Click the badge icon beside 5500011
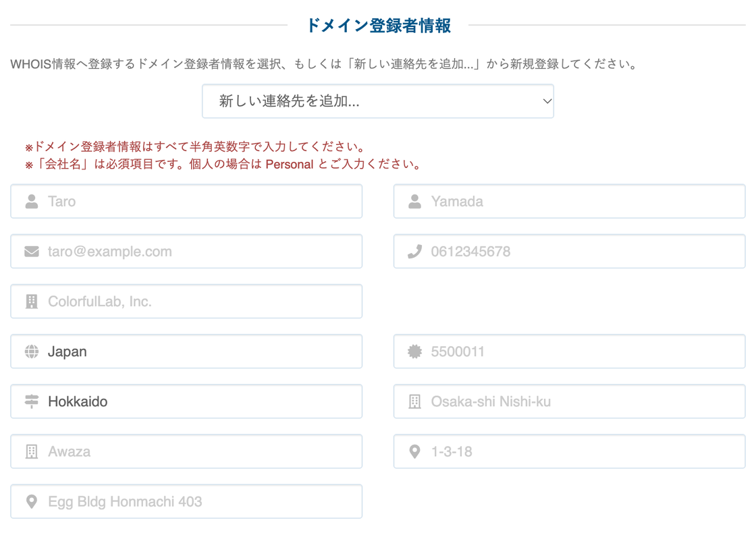Viewport: 756px width, 533px height. (x=414, y=352)
